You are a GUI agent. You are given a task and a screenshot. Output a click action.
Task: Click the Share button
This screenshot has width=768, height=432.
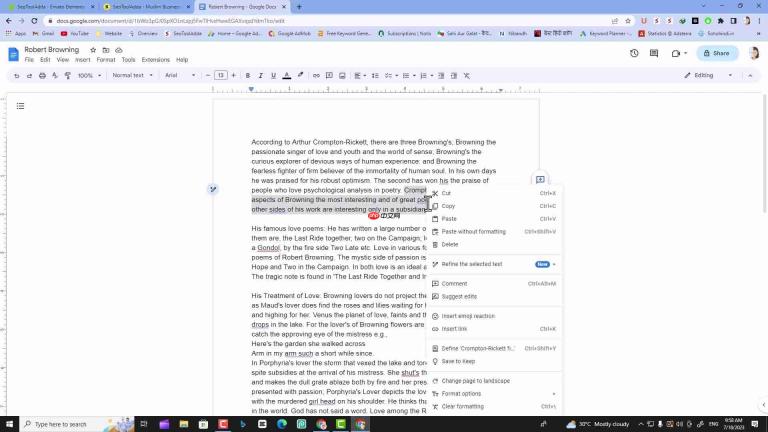[x=717, y=53]
